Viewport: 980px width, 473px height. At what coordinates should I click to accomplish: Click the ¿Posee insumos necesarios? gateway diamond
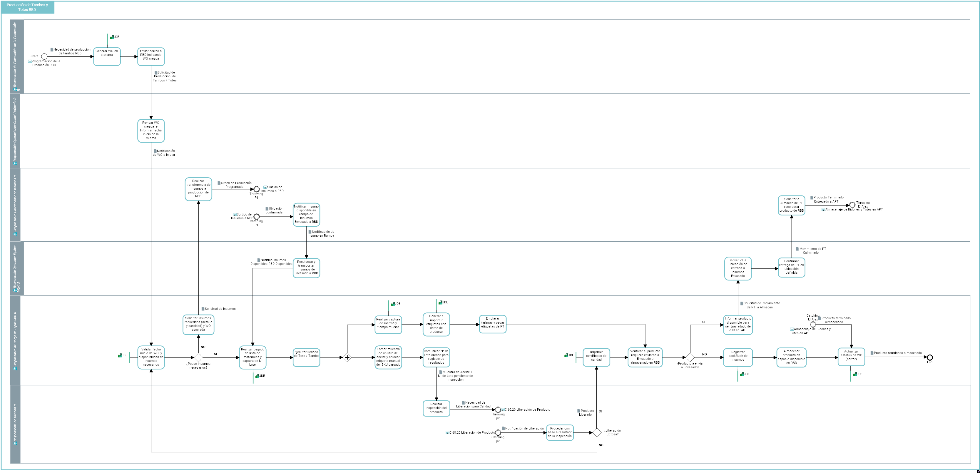tap(199, 357)
